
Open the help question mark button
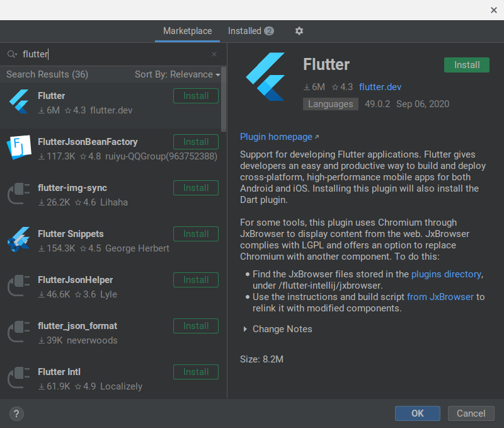17,414
